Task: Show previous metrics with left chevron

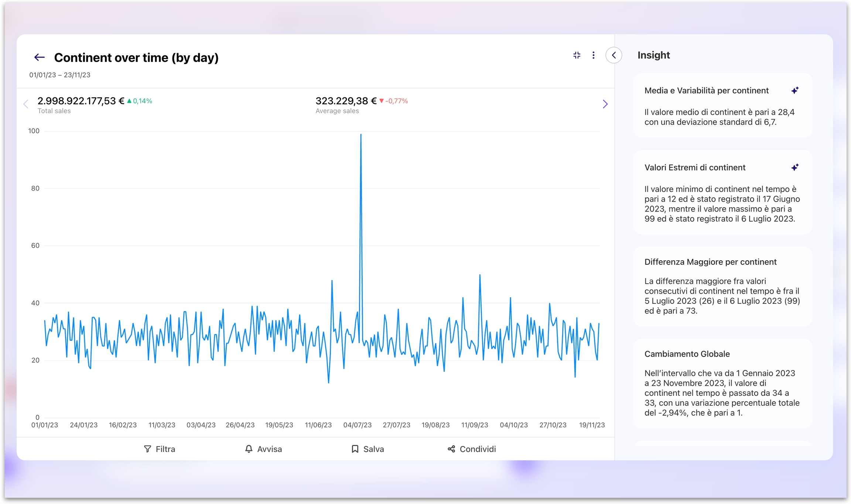Action: point(26,104)
